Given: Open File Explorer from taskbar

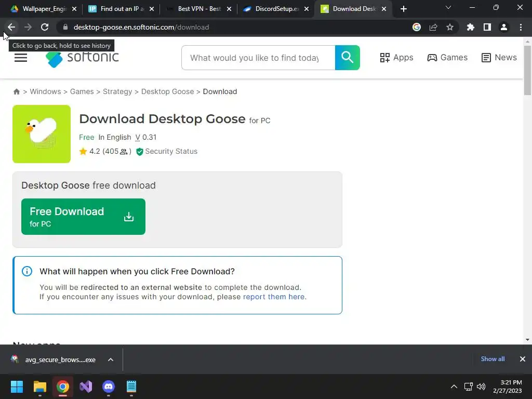Looking at the screenshot, I should [x=39, y=387].
